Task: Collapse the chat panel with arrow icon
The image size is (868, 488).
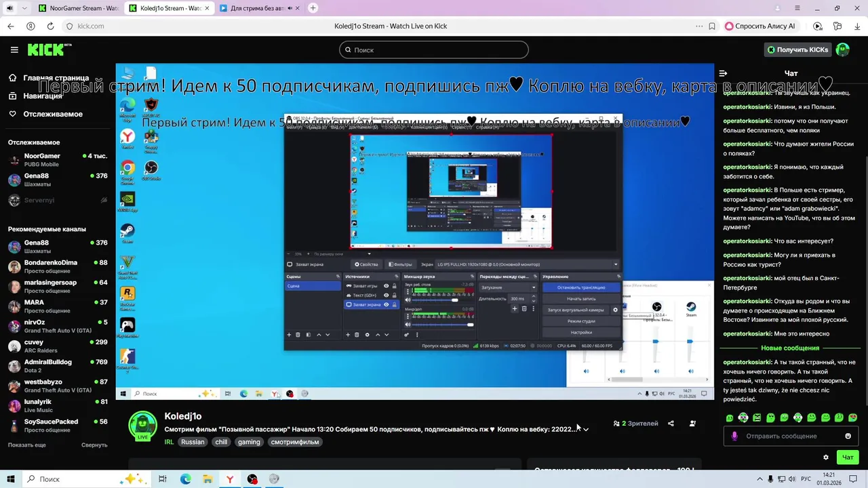Action: [x=723, y=73]
